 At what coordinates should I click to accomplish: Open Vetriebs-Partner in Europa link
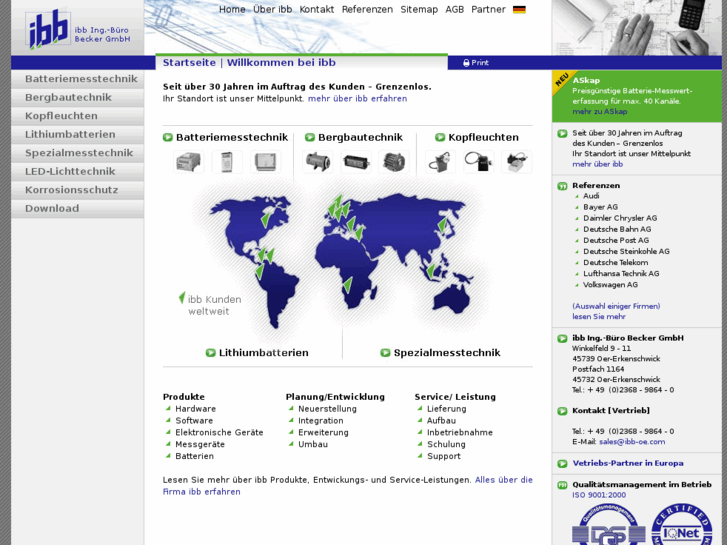coord(628,463)
